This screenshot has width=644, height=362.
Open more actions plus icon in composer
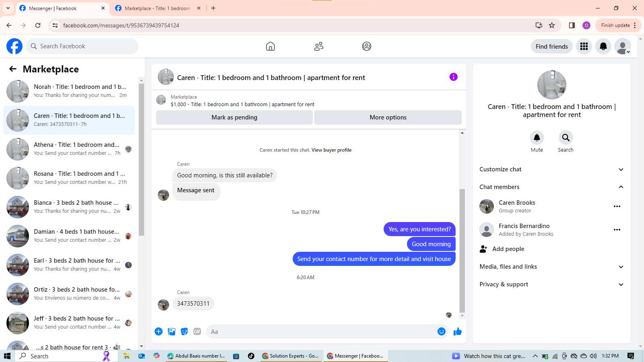pos(159,331)
